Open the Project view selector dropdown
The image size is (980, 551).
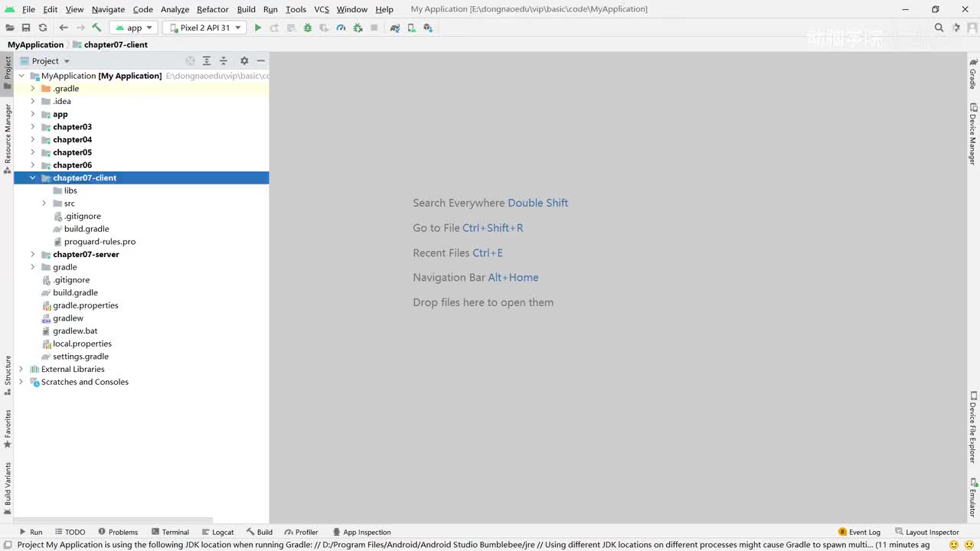tap(45, 60)
